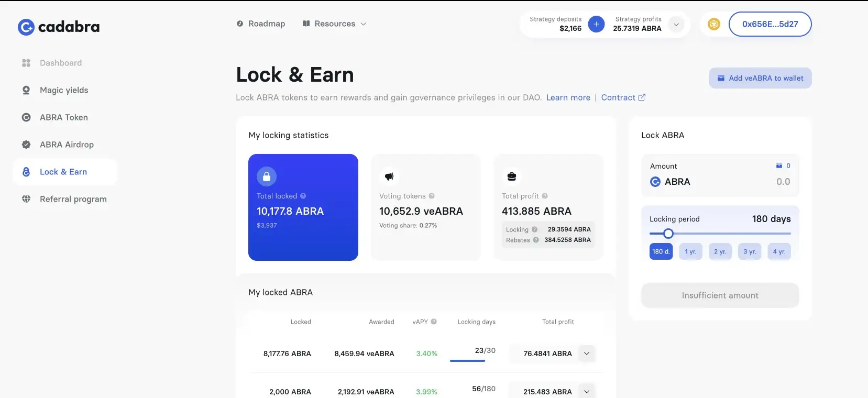
Task: Click Add veABRA to wallet button
Action: [760, 78]
